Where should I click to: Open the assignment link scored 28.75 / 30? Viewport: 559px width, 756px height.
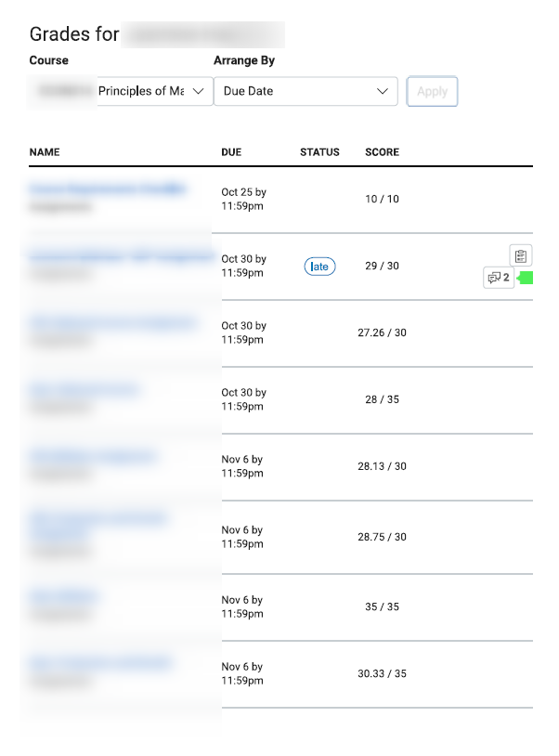(97, 526)
